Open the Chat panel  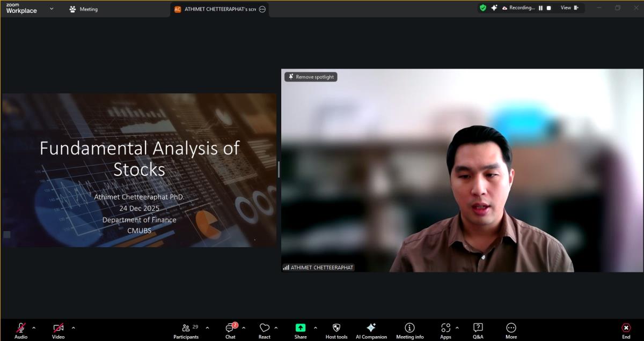coord(230,330)
